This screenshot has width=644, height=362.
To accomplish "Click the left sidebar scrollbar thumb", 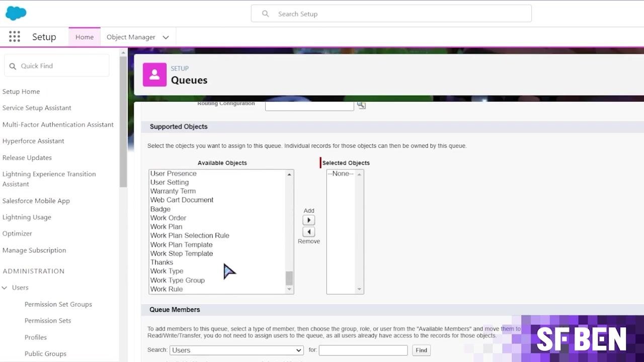I will tap(123, 121).
